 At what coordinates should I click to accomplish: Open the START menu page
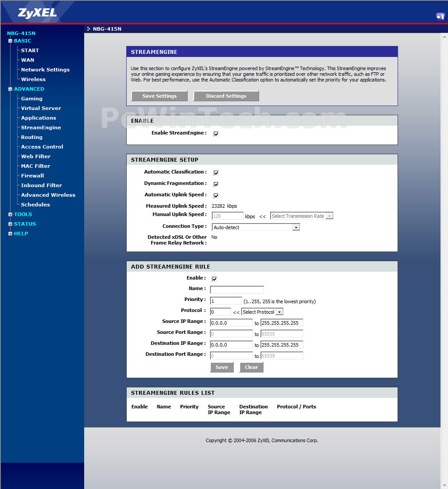30,50
